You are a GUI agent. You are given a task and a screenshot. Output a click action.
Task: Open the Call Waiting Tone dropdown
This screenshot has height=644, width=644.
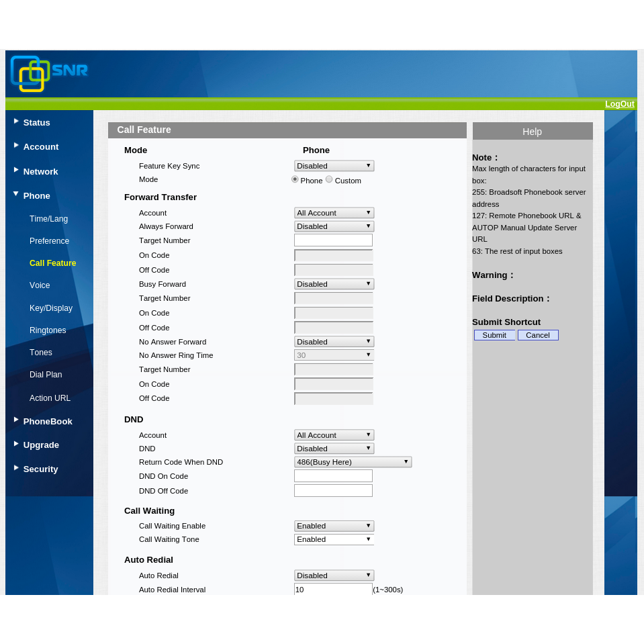click(334, 539)
